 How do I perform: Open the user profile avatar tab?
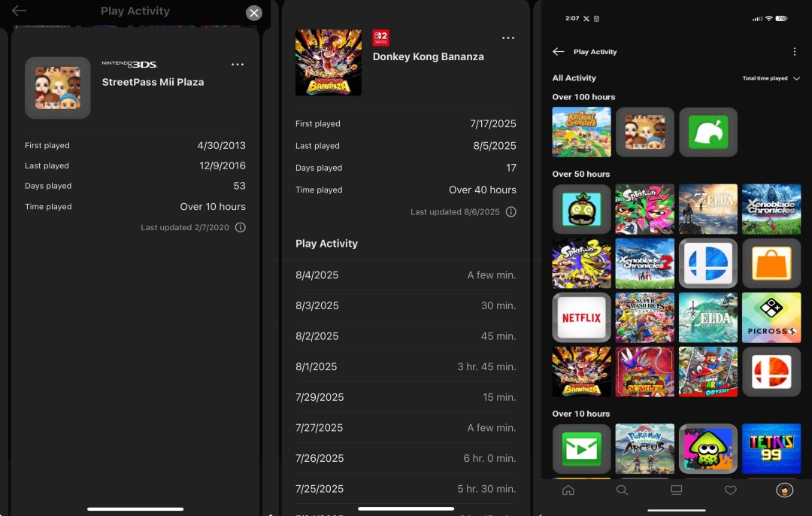click(784, 490)
